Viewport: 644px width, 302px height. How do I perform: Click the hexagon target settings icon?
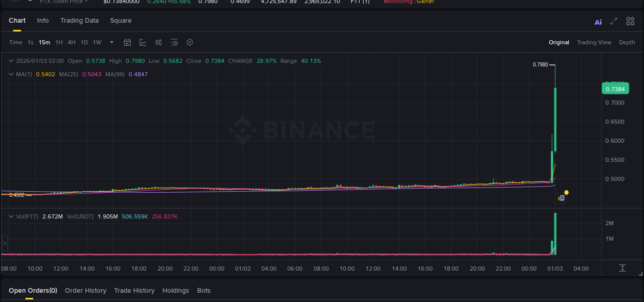[x=190, y=42]
